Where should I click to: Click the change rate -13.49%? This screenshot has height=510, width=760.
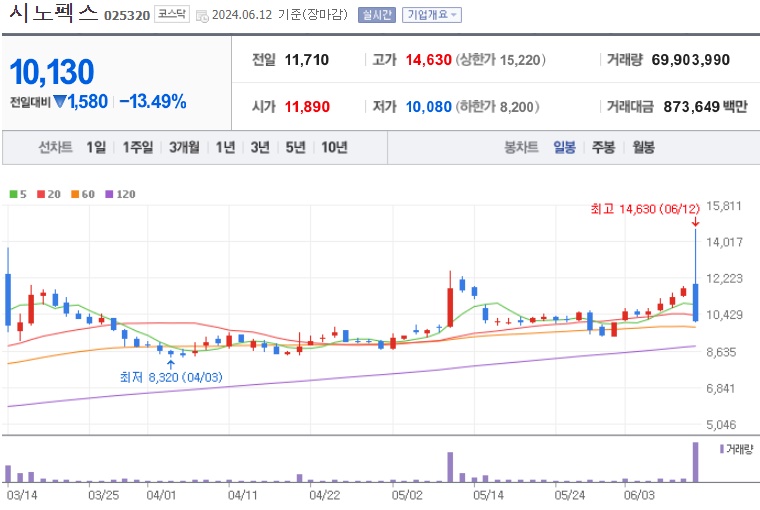(x=153, y=101)
